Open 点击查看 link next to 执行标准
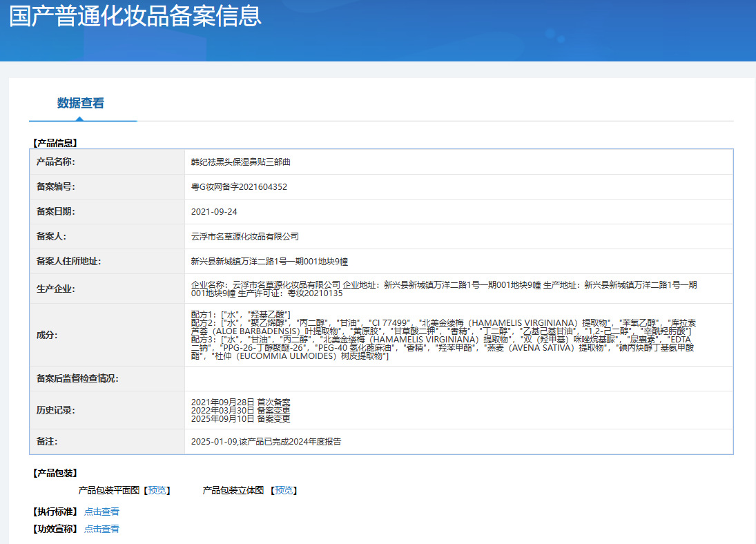 101,512
